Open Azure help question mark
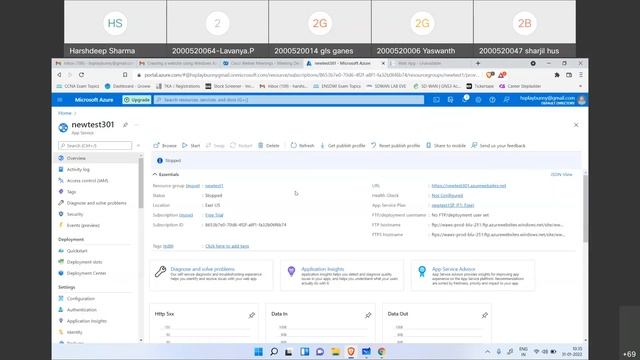Viewport: 640px width, 360px height. (492, 100)
